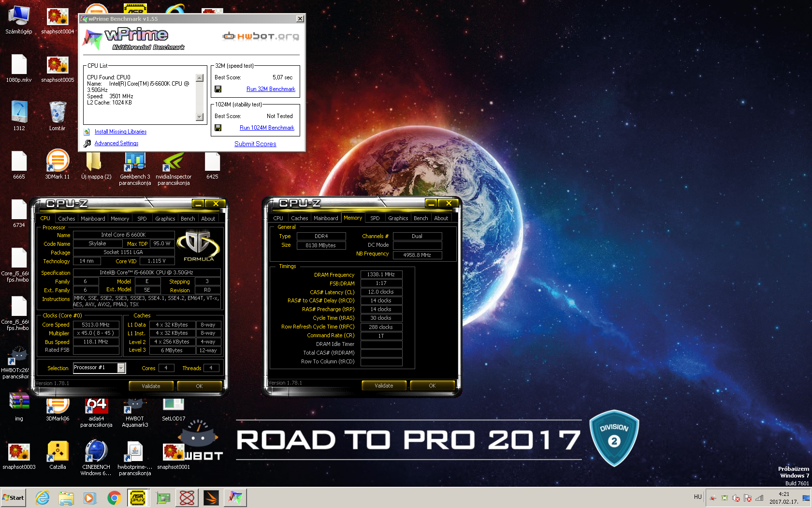The width and height of the screenshot is (812, 508).
Task: Open the 6425 file icon
Action: (x=212, y=165)
